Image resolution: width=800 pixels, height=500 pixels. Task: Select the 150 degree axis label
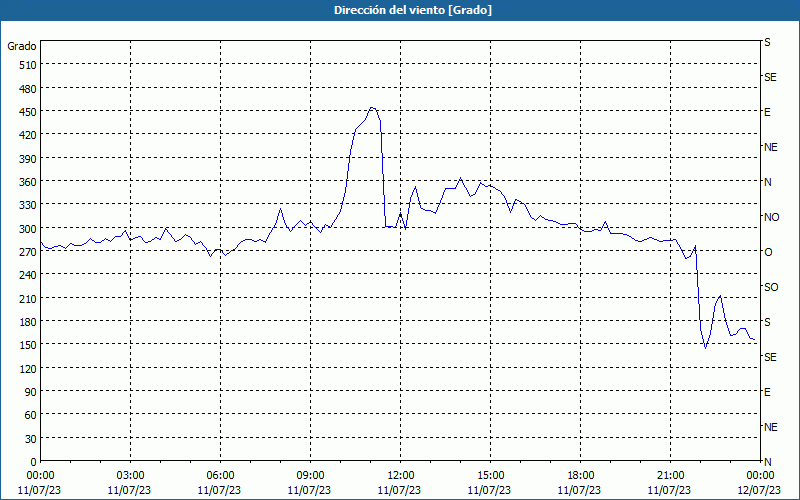click(28, 345)
